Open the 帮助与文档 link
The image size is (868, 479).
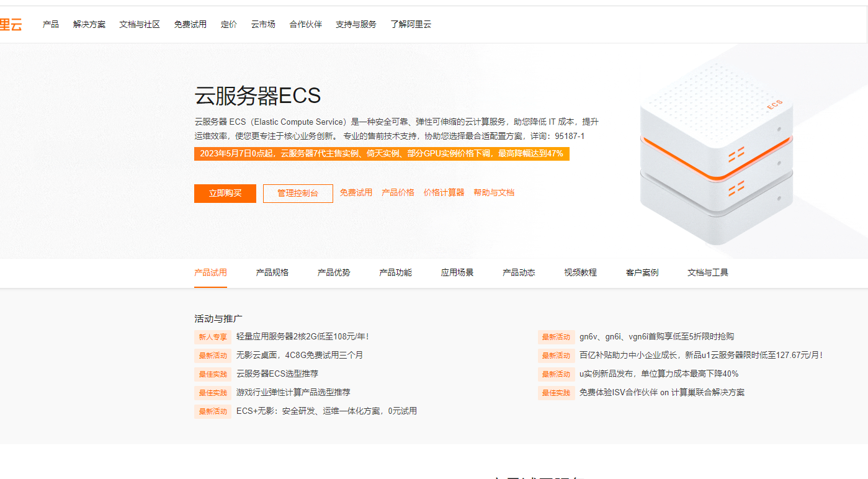click(494, 192)
